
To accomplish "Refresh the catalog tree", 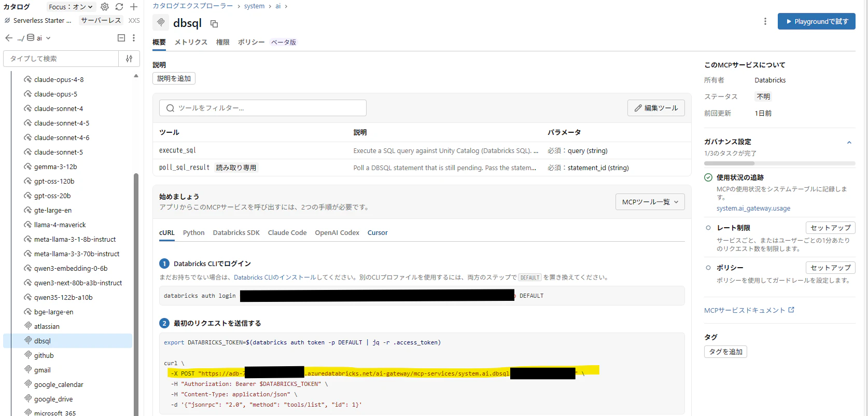I will point(119,7).
